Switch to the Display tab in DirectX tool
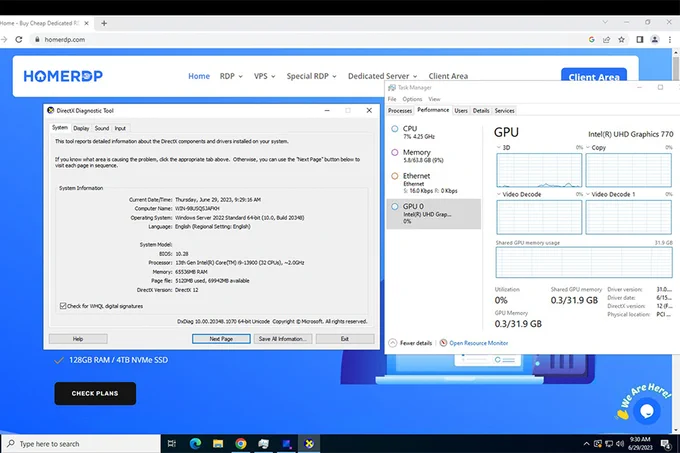The image size is (680, 453). [x=81, y=128]
